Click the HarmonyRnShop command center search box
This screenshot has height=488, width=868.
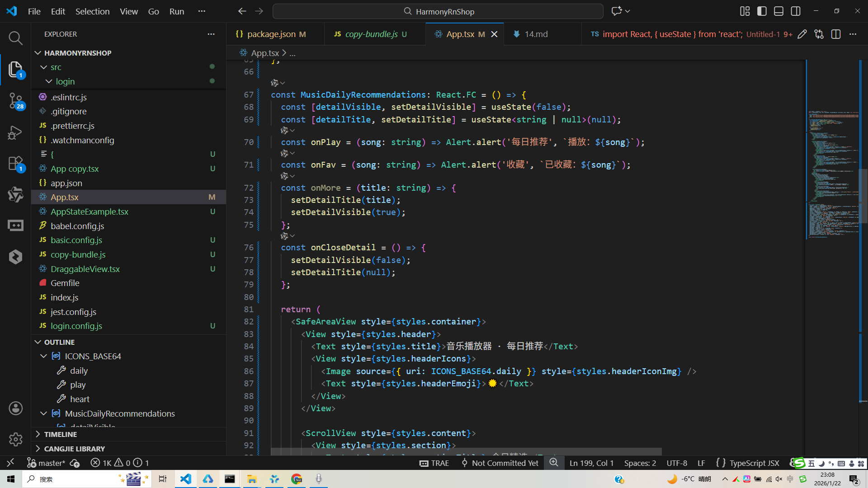[438, 11]
